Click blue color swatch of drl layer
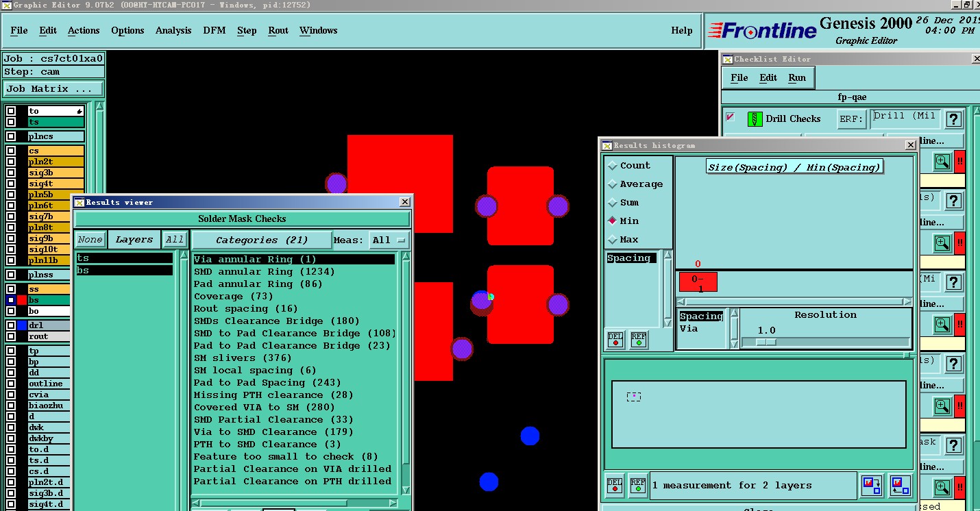 pyautogui.click(x=22, y=325)
